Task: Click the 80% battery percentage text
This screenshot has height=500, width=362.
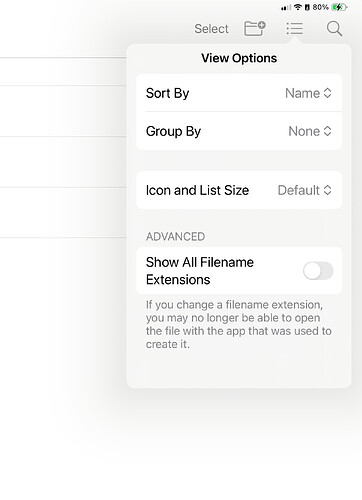Action: 321,7
